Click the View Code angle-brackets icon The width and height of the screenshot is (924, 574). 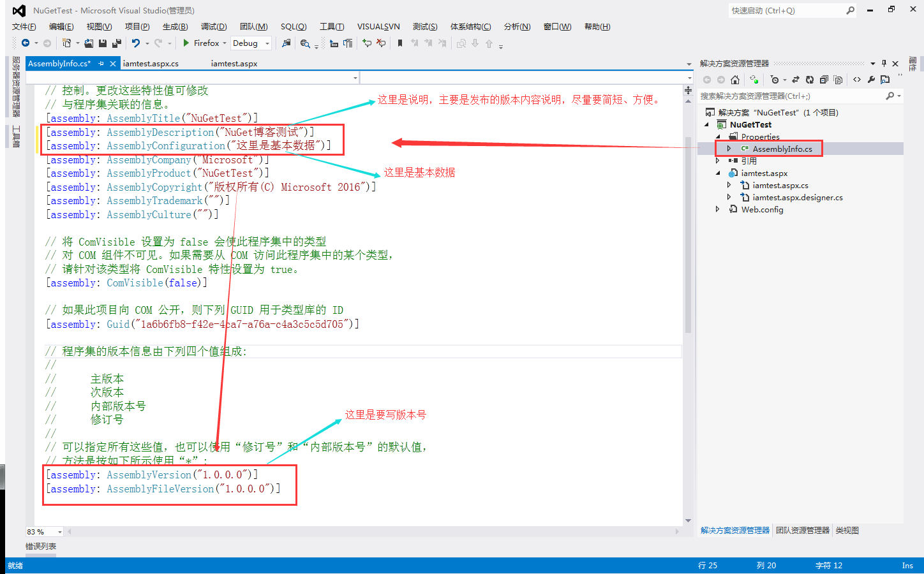(857, 80)
